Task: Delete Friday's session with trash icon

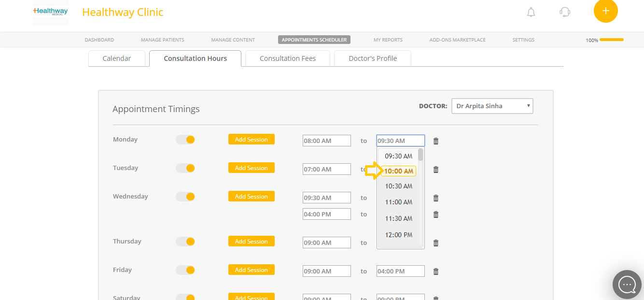Action: (x=436, y=271)
